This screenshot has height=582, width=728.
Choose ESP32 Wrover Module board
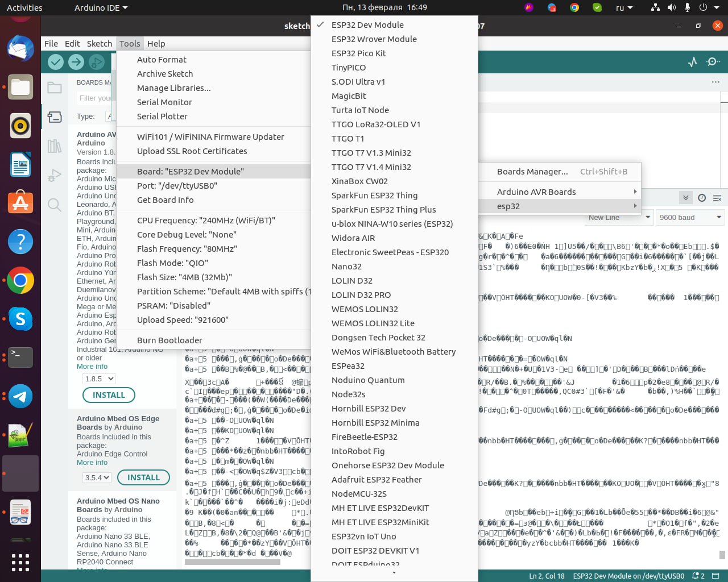pyautogui.click(x=394, y=39)
